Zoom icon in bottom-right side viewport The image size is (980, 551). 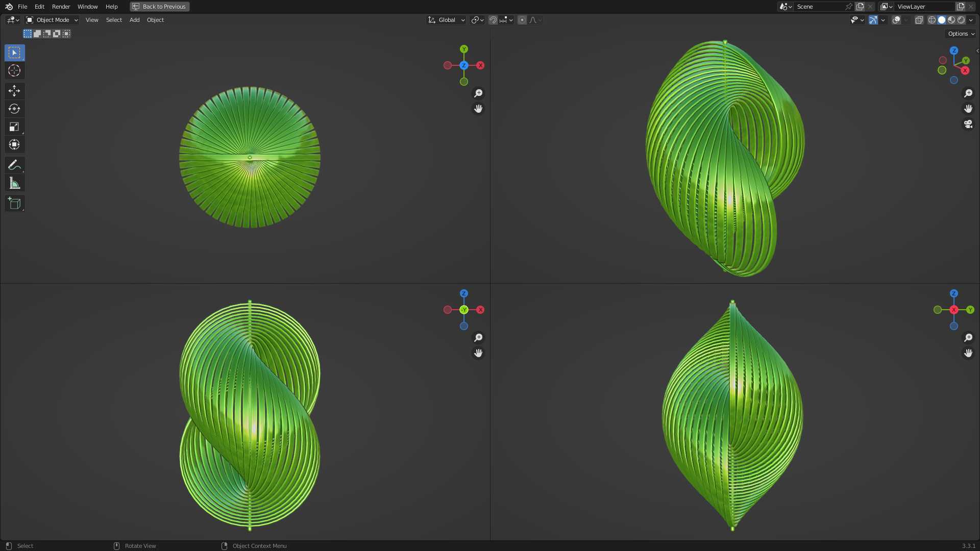(968, 338)
